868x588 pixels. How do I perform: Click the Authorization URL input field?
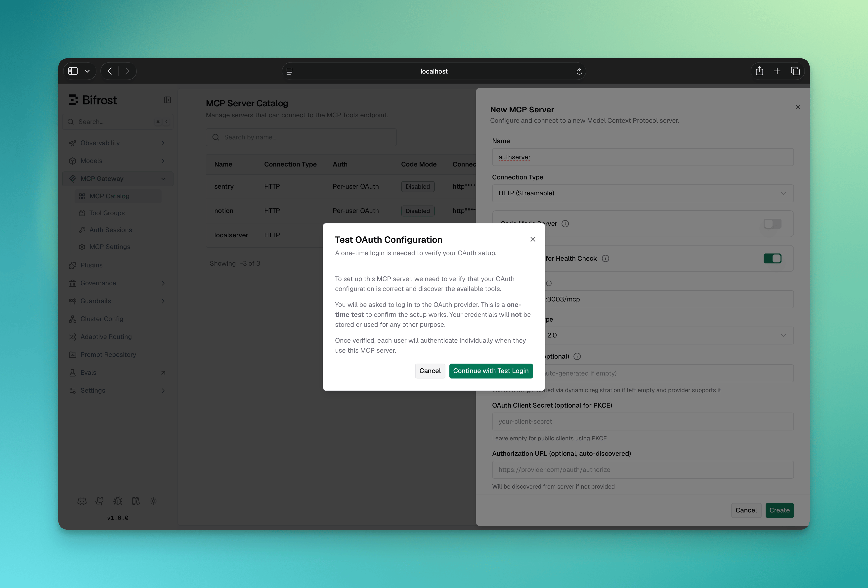coord(643,469)
